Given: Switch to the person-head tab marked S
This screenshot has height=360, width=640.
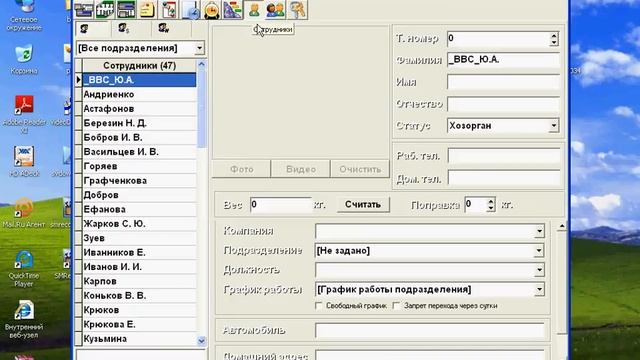Looking at the screenshot, I should point(123,28).
